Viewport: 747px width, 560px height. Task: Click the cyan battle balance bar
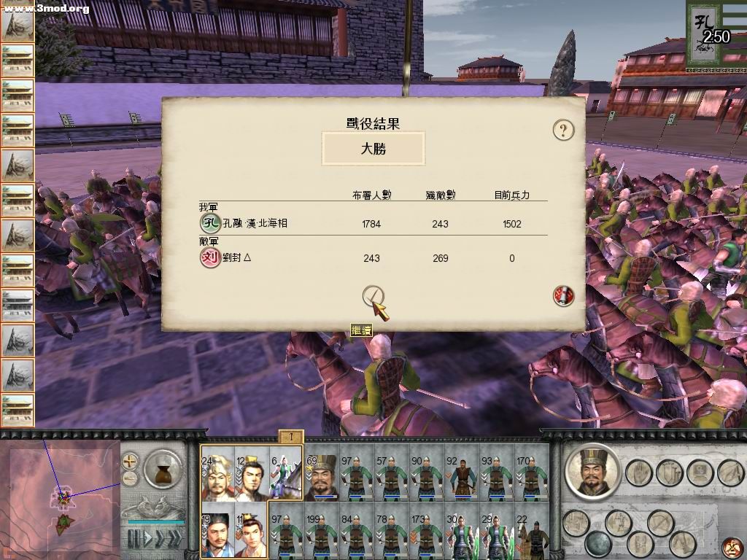(x=156, y=522)
